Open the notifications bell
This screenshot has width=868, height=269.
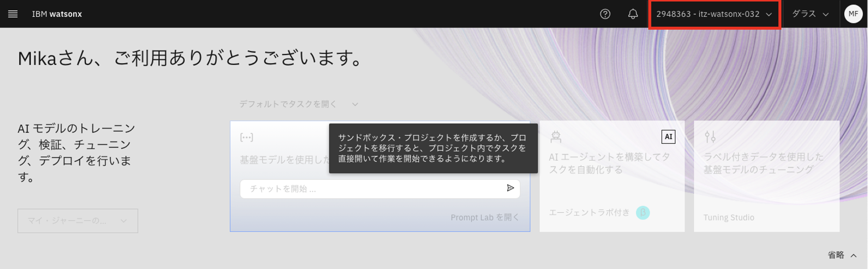(x=632, y=14)
